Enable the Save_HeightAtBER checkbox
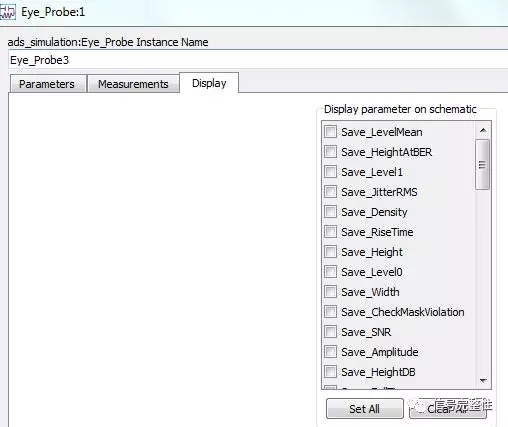This screenshot has width=508, height=427. [x=330, y=152]
